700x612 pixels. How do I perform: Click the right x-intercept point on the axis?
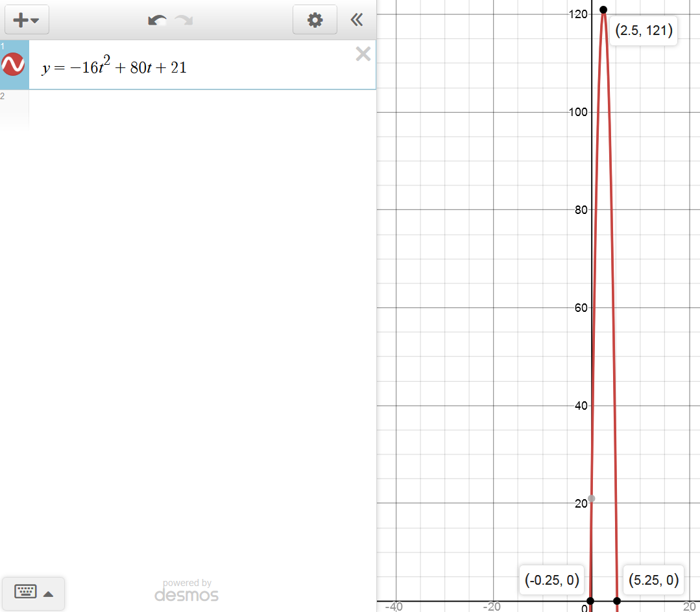[617, 601]
